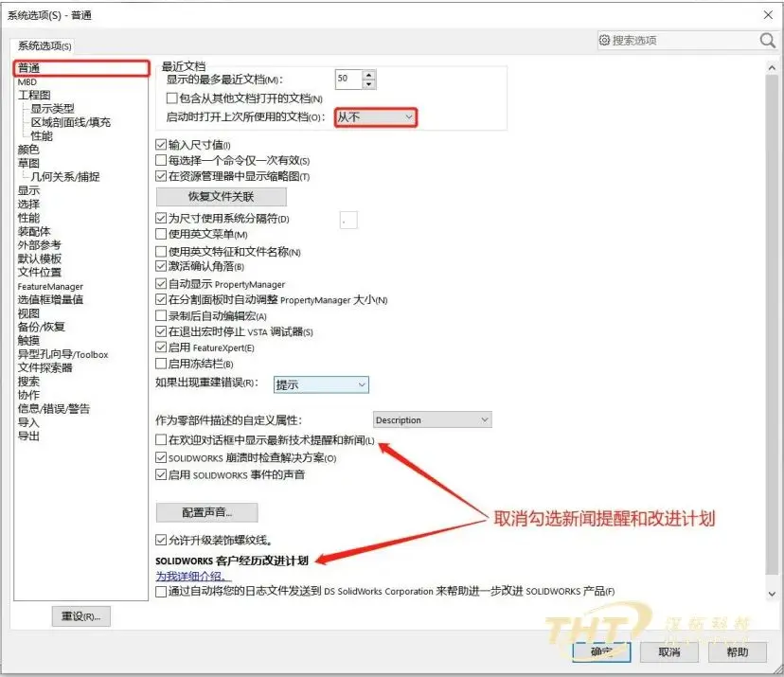Screen dimensions: 784x677
Task: Toggle 启用 SOLIDWORKS 事件的声音 checkbox
Action: 161,474
